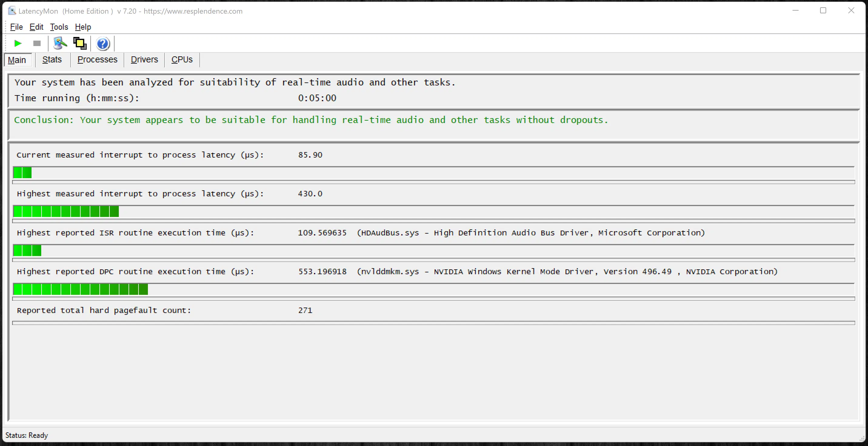Switch to the CPUs tab
The width and height of the screenshot is (868, 446).
click(182, 60)
